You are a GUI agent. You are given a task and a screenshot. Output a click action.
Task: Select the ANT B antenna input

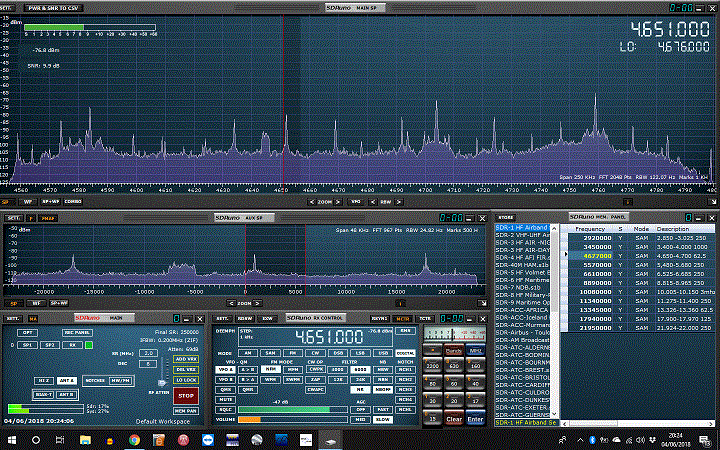[x=67, y=395]
